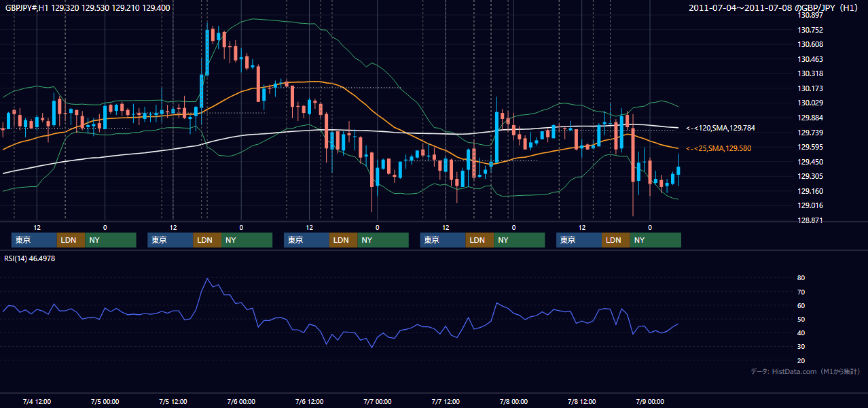Click RSI scale value 30
The image size is (868, 408).
801,347
